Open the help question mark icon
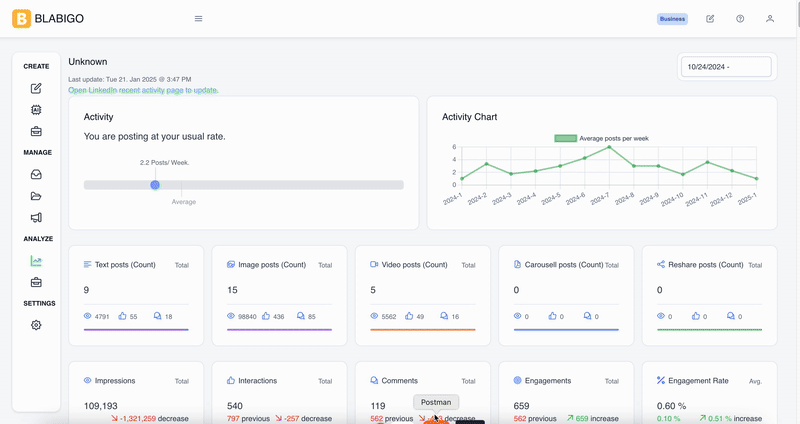This screenshot has width=800, height=424. click(740, 19)
